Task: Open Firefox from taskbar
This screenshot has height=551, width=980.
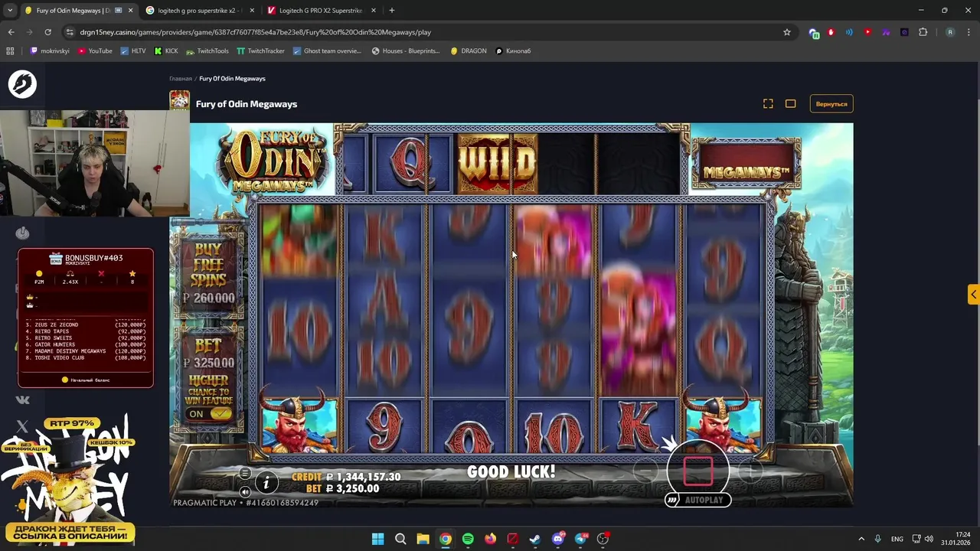Action: [x=490, y=539]
